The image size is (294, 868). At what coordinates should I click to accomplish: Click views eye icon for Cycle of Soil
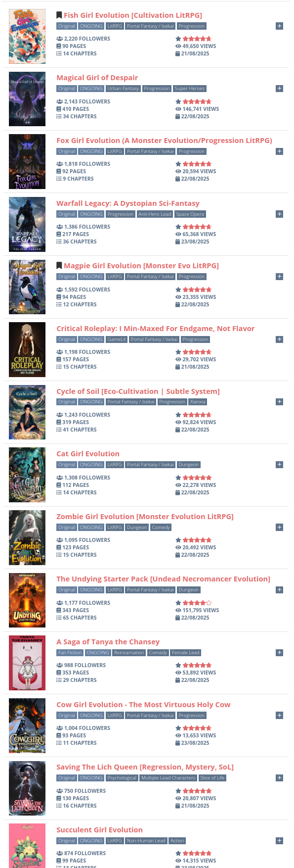[x=178, y=423]
